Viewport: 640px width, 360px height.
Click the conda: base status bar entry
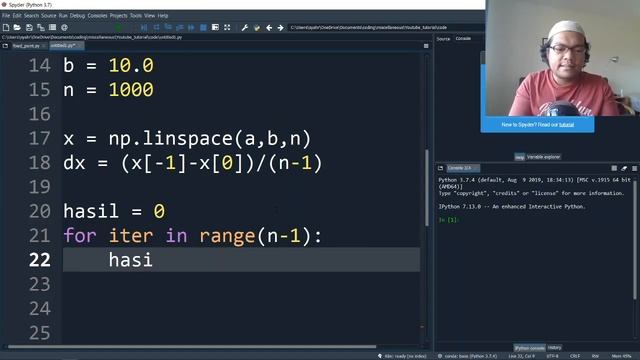pos(470,356)
